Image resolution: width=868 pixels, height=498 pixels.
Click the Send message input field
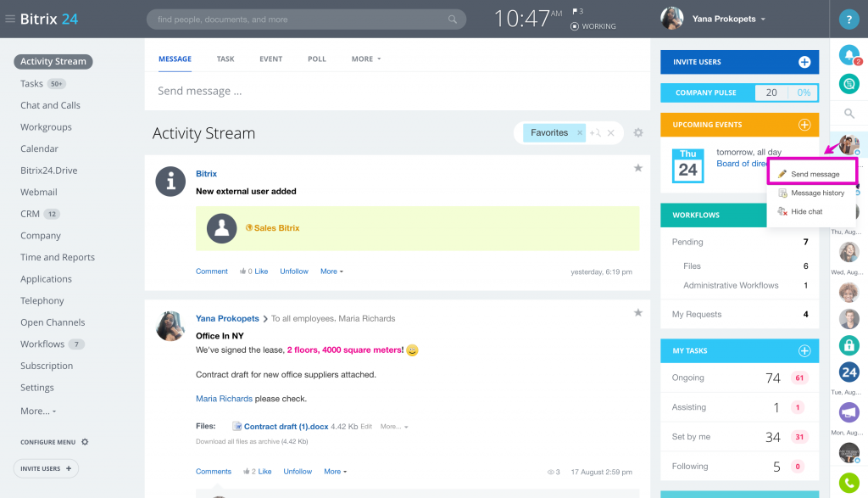tap(398, 91)
